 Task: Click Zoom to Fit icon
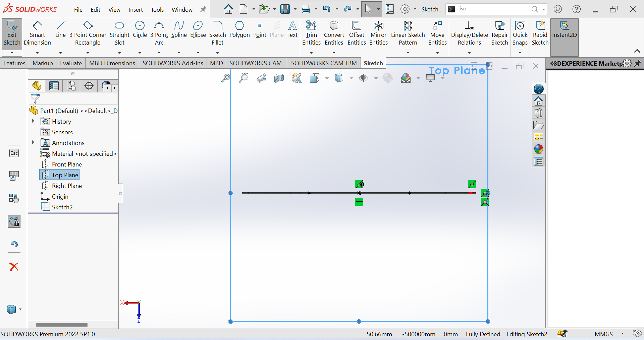pos(226,78)
